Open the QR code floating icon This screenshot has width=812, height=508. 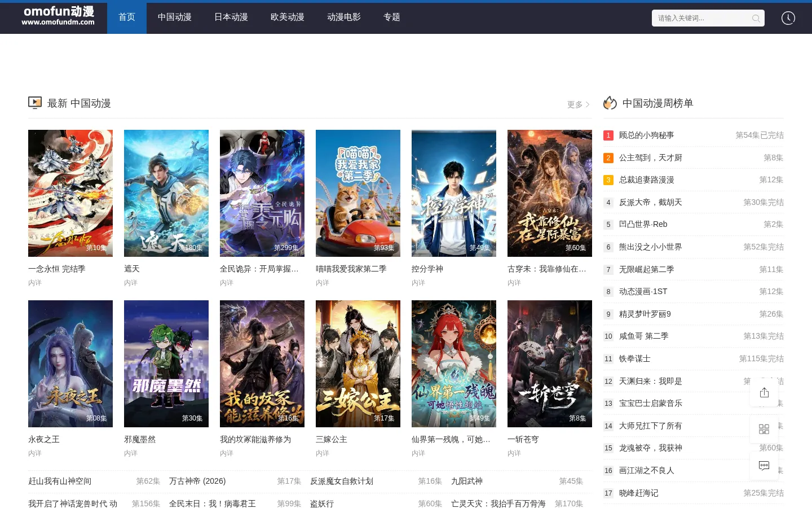(x=764, y=429)
